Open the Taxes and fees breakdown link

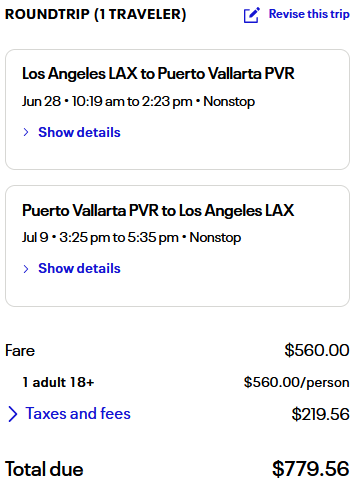pos(78,414)
